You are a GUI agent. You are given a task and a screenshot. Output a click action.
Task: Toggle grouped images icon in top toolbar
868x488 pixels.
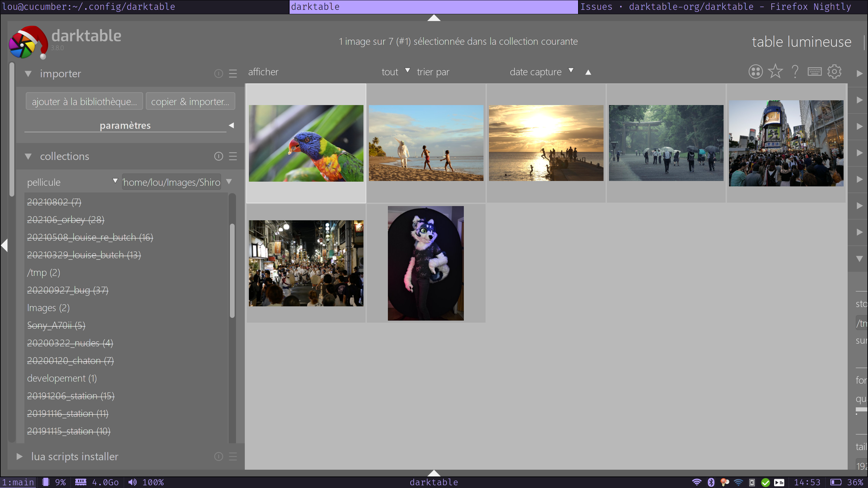(755, 72)
